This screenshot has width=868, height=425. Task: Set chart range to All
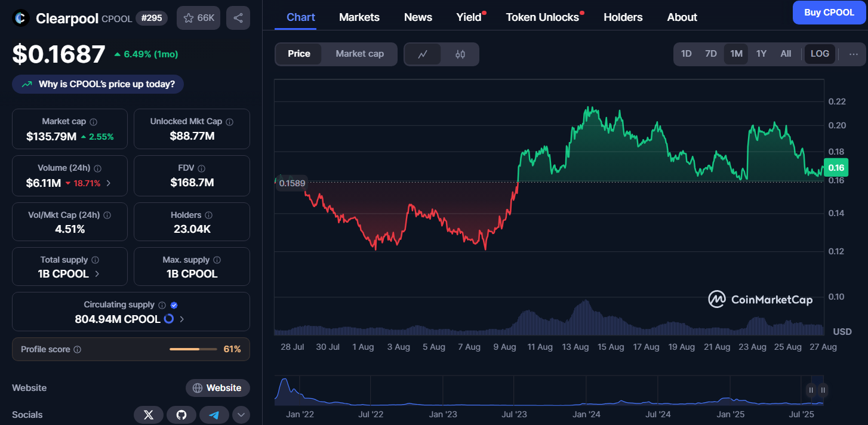pyautogui.click(x=786, y=54)
